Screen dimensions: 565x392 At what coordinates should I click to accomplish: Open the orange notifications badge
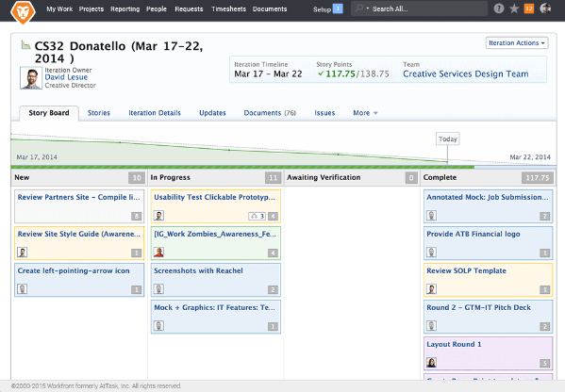[529, 8]
